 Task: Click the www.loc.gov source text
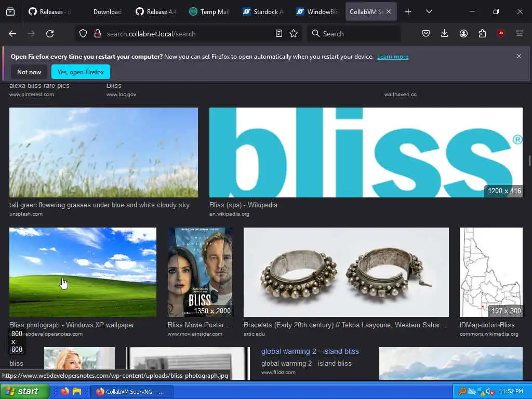(x=121, y=95)
